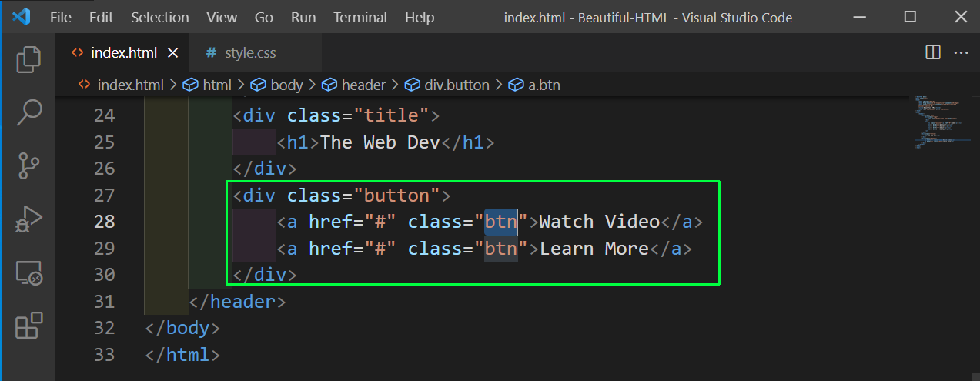Open the Run menu
Image resolution: width=980 pixels, height=381 pixels.
(x=303, y=17)
